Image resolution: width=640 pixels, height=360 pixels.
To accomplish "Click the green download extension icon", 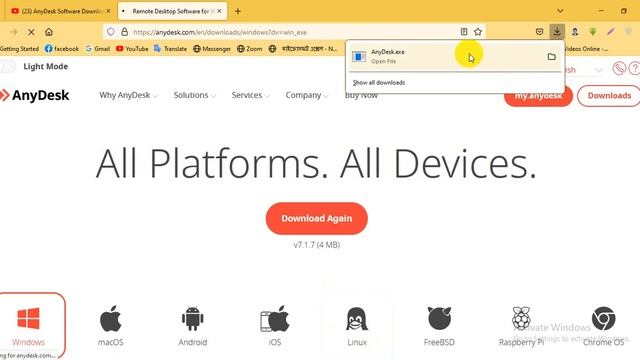I will [x=593, y=32].
